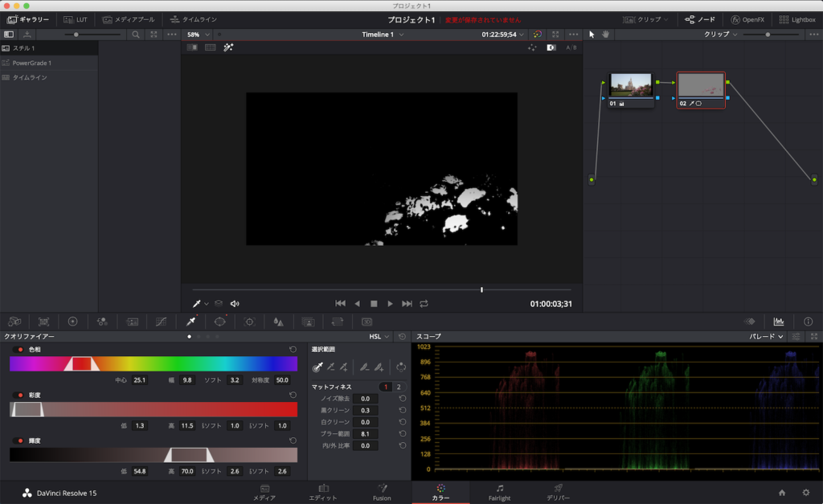This screenshot has width=823, height=504.
Task: Open the HSL qualifier mode dropdown
Action: [x=379, y=336]
